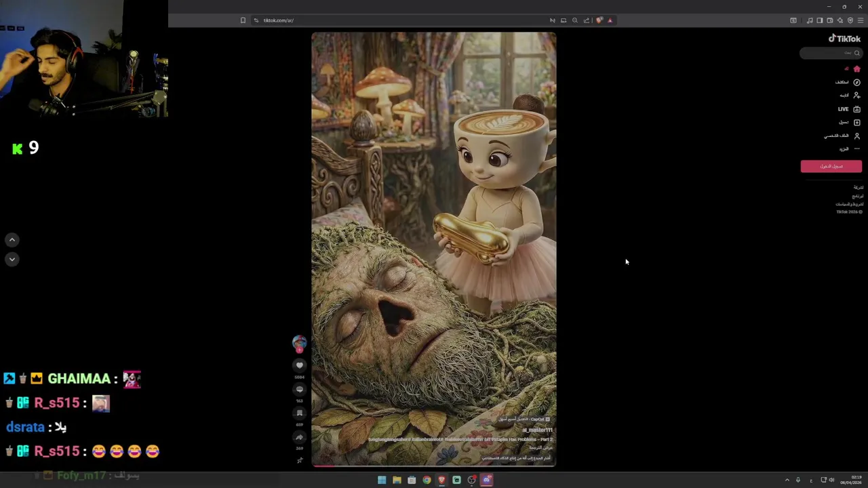Save video with the bookmark icon

(300, 413)
